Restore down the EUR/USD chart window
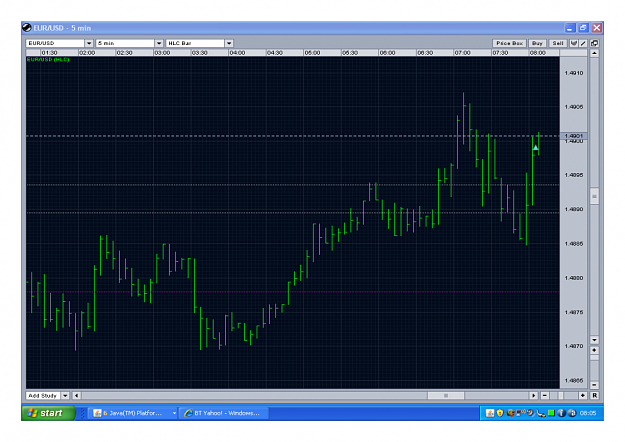This screenshot has width=625, height=442. point(583,28)
